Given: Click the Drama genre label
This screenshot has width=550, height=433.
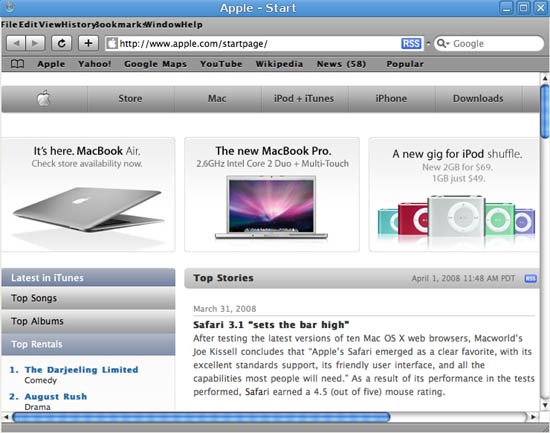Looking at the screenshot, I should 38,407.
